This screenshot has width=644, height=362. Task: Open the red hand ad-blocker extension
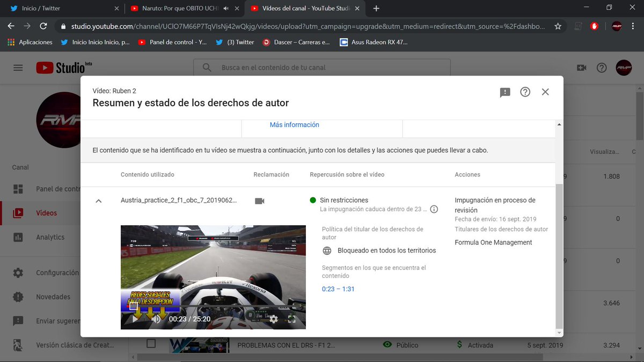(x=595, y=26)
